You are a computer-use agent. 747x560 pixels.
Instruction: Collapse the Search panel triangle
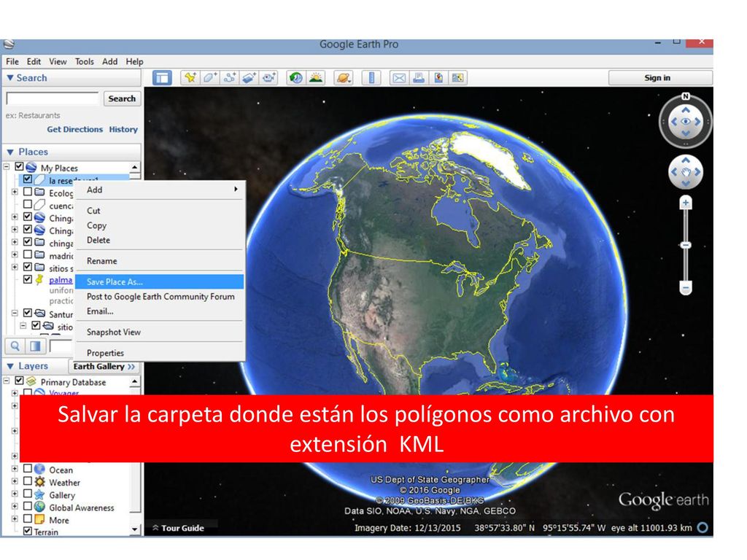[x=10, y=77]
